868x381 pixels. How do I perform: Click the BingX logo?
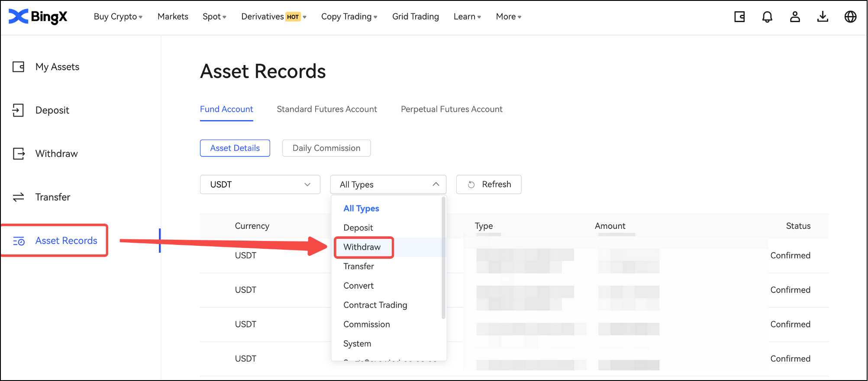pos(38,16)
